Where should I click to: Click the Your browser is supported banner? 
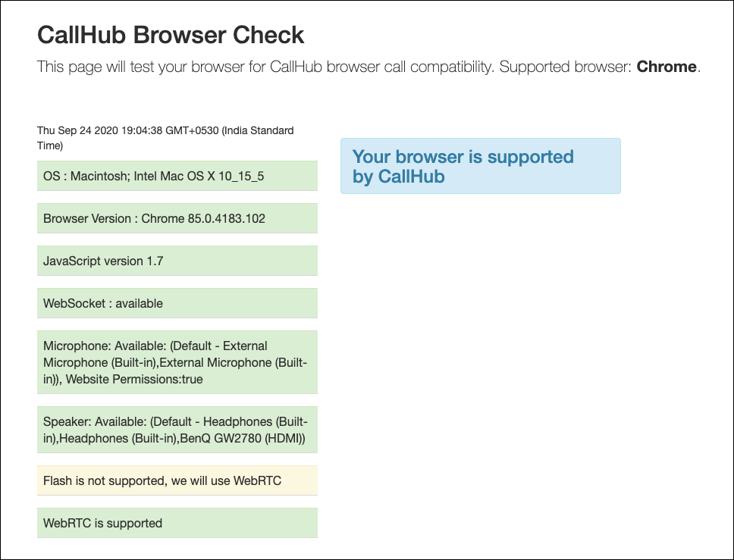click(x=481, y=166)
